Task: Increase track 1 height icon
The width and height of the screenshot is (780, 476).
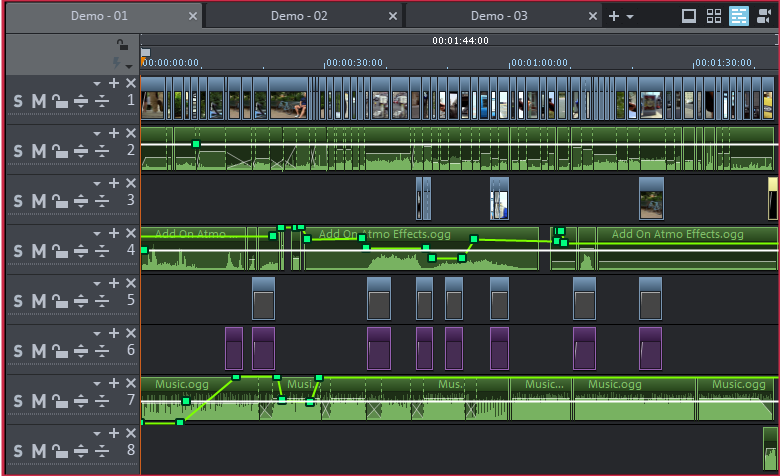Action: [x=81, y=101]
